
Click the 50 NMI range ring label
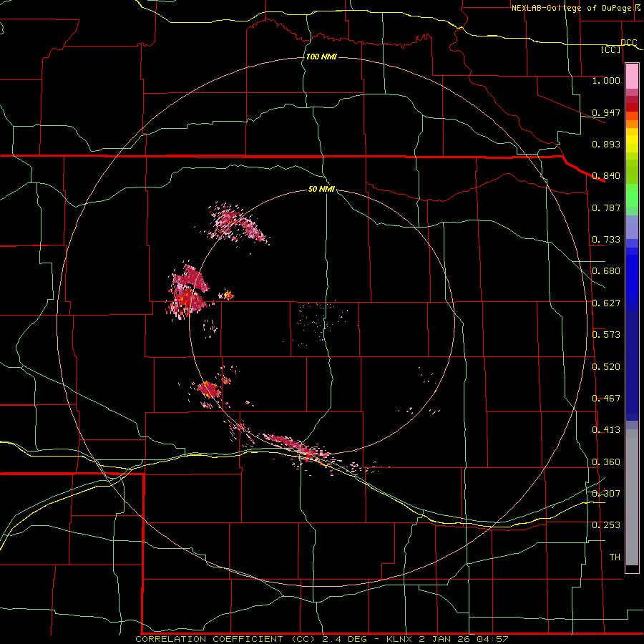(x=321, y=189)
